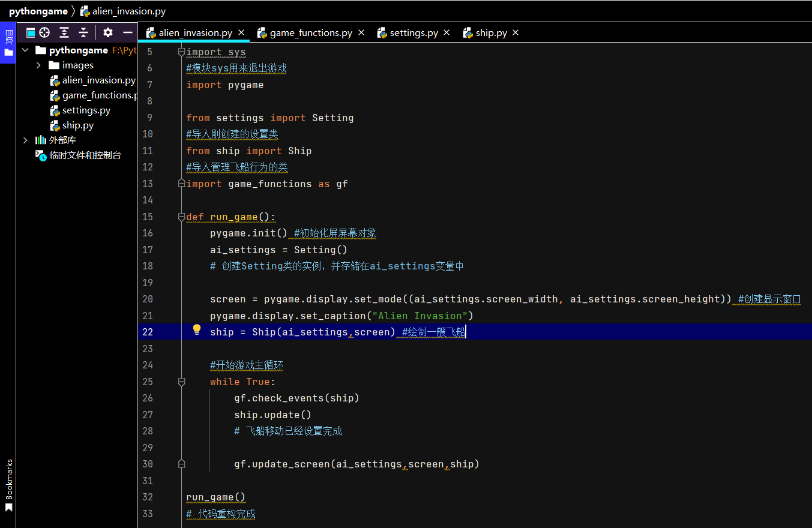Hide the project panel with minus icon

pyautogui.click(x=127, y=33)
